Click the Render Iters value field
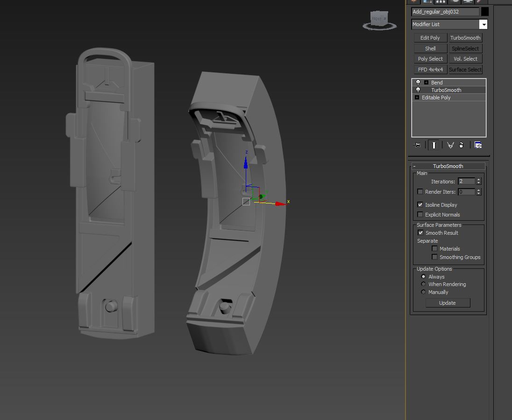Viewport: 512px width, 420px height. point(467,192)
